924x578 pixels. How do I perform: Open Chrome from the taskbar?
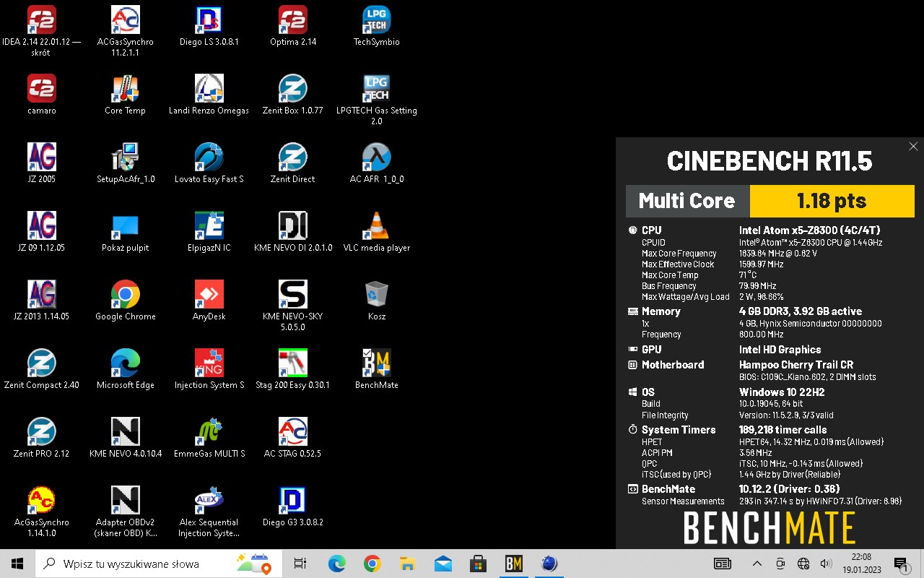click(x=372, y=564)
